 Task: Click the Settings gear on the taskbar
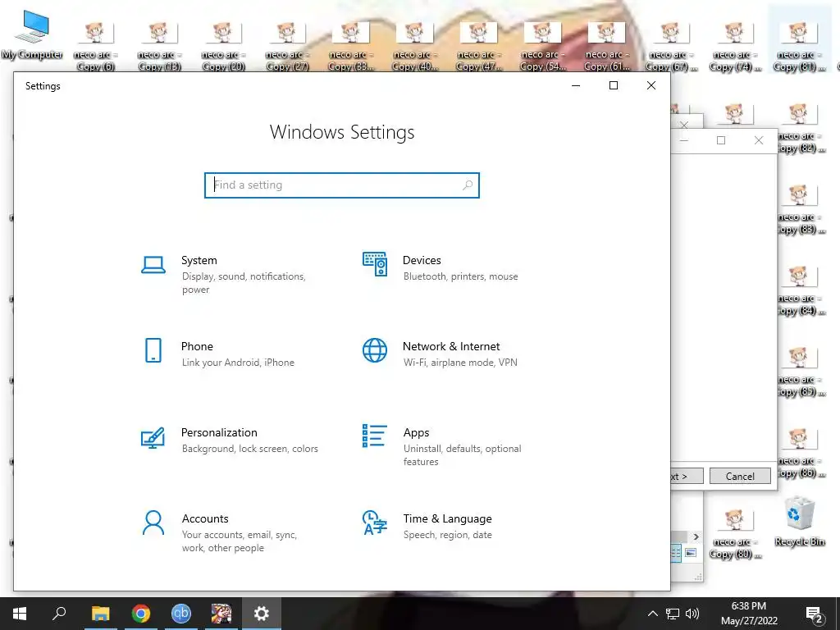coord(262,614)
